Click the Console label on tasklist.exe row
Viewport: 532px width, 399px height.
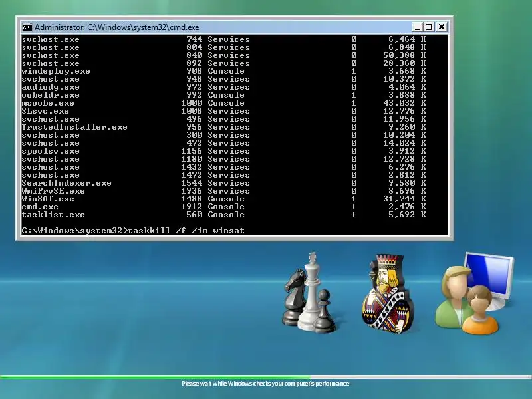226,215
